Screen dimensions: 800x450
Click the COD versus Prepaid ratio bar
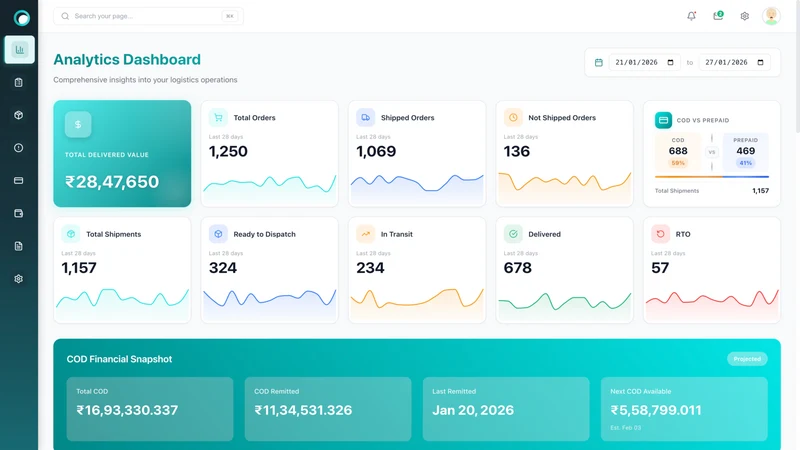(x=712, y=177)
